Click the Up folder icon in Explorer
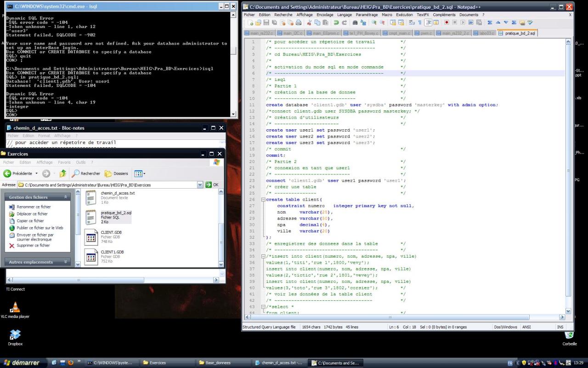588x368 pixels. pos(63,173)
